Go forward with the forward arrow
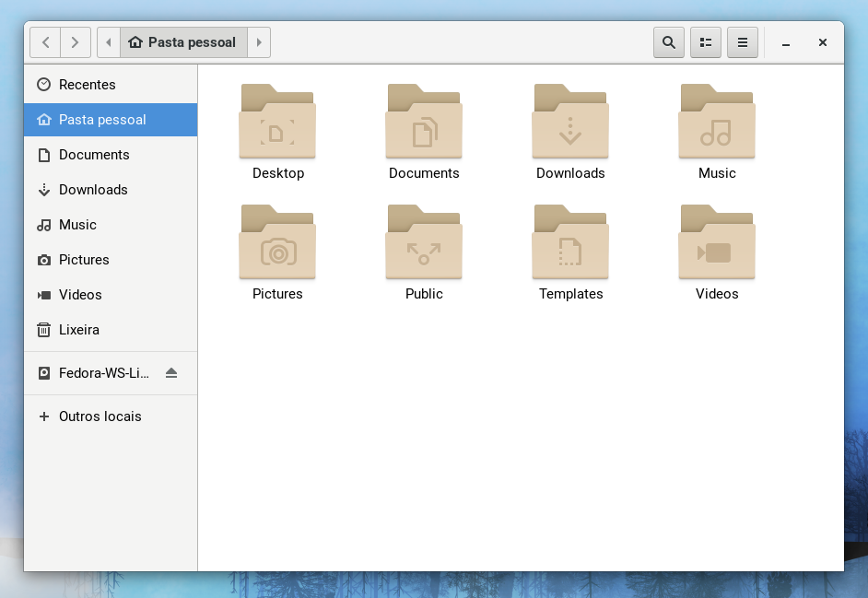Image resolution: width=868 pixels, height=598 pixels. pyautogui.click(x=76, y=42)
